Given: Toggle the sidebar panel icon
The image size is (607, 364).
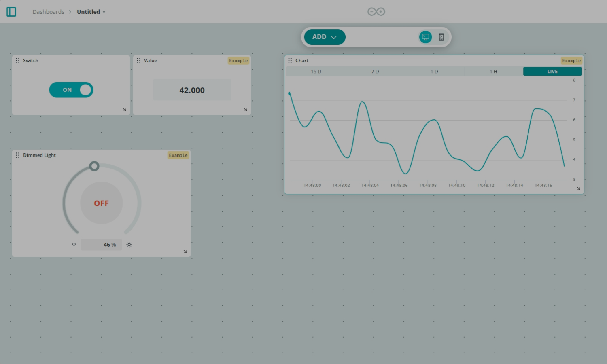Looking at the screenshot, I should coord(11,12).
